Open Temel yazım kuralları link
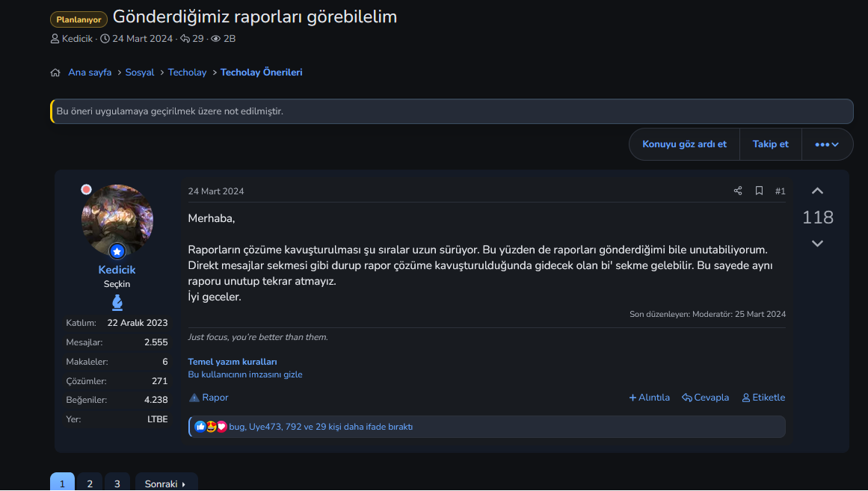 click(x=233, y=362)
